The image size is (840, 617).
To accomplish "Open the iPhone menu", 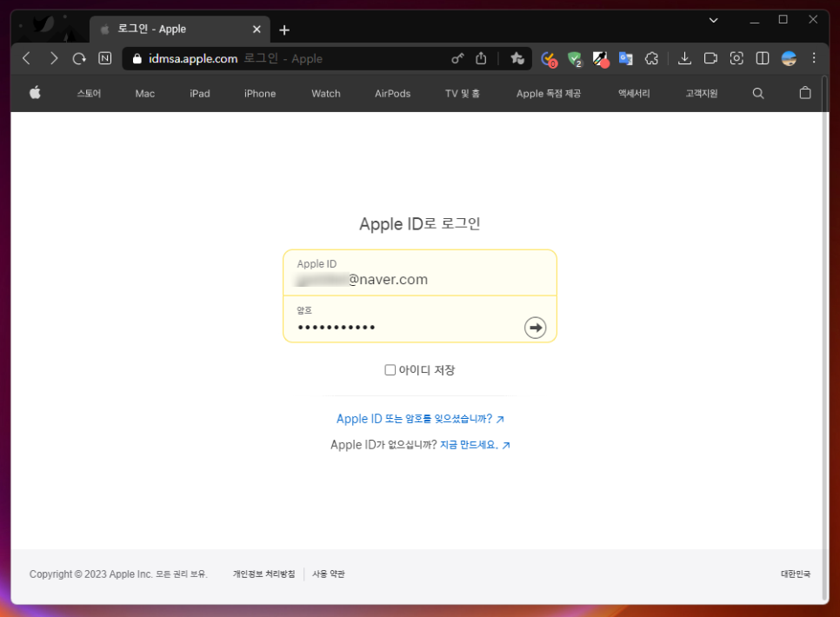I will pos(260,93).
